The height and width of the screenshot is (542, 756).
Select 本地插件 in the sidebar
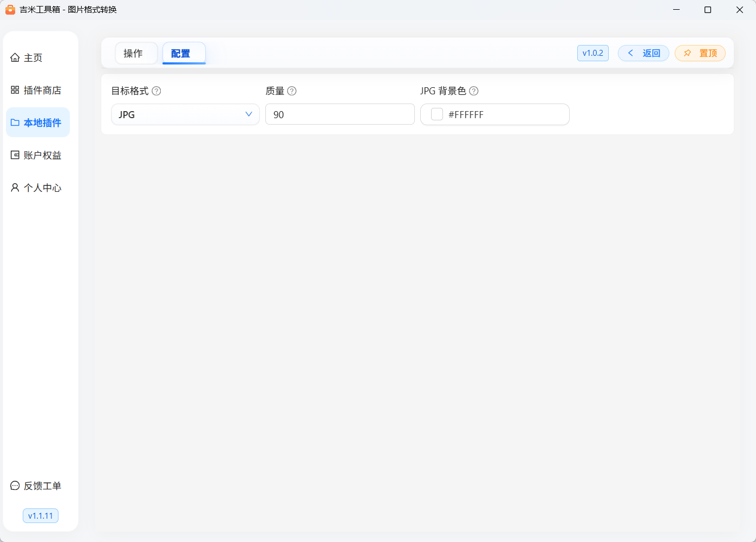tap(37, 122)
